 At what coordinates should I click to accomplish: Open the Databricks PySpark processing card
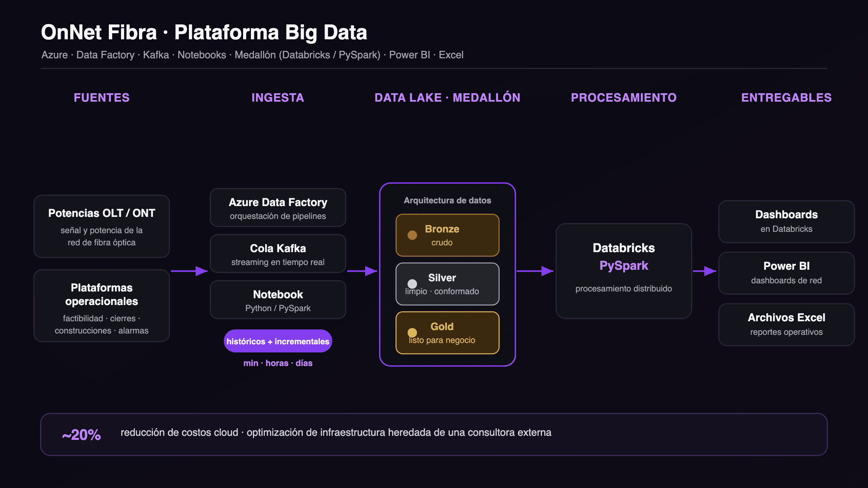pyautogui.click(x=624, y=271)
